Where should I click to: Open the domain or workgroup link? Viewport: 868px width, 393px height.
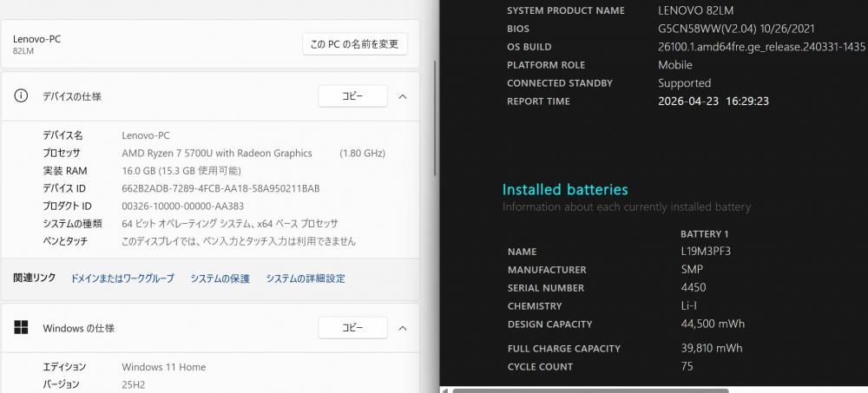tap(122, 278)
